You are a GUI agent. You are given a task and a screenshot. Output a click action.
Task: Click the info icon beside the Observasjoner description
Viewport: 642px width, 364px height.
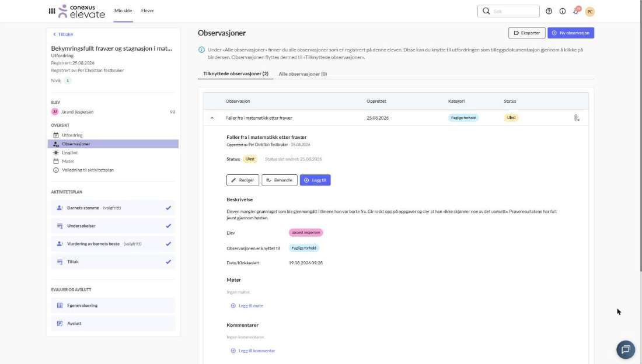201,50
